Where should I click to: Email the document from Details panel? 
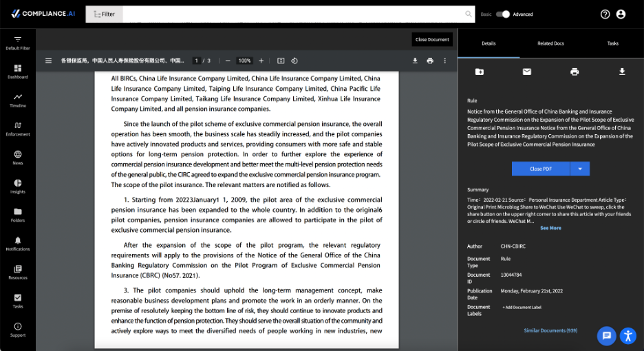527,72
